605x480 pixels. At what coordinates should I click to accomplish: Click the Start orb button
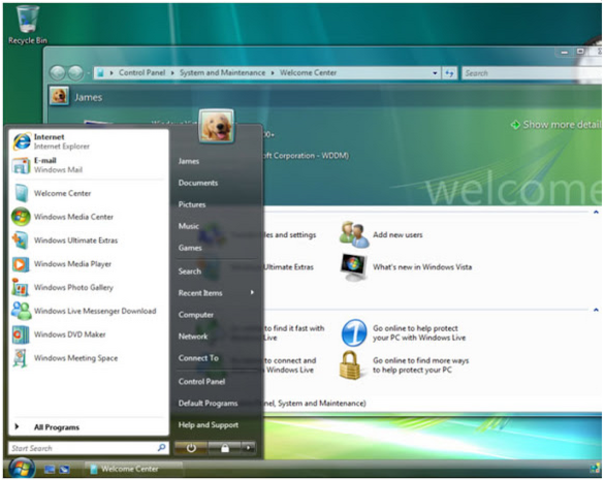(22, 468)
